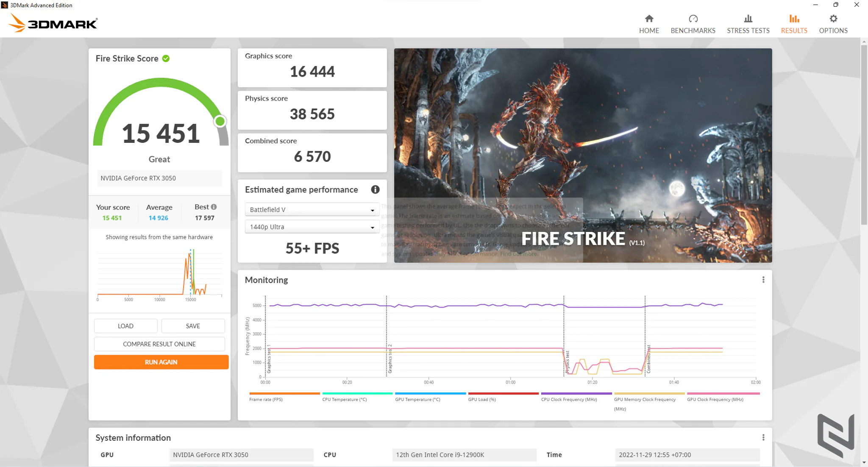The image size is (868, 467).
Task: Open the System information three-dot menu
Action: pyautogui.click(x=763, y=437)
